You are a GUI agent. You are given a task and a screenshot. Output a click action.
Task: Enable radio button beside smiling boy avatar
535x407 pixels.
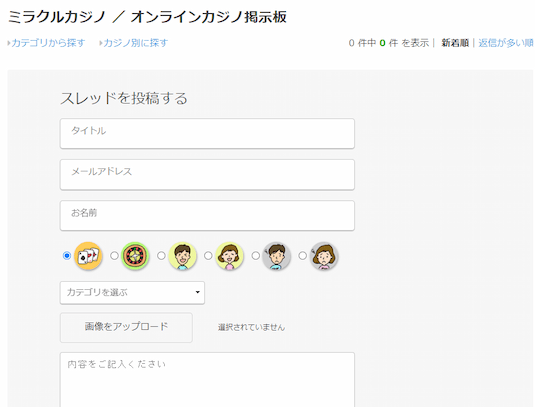click(161, 256)
